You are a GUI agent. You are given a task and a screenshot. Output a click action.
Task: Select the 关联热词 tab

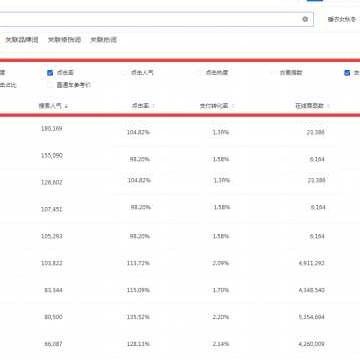[104, 40]
